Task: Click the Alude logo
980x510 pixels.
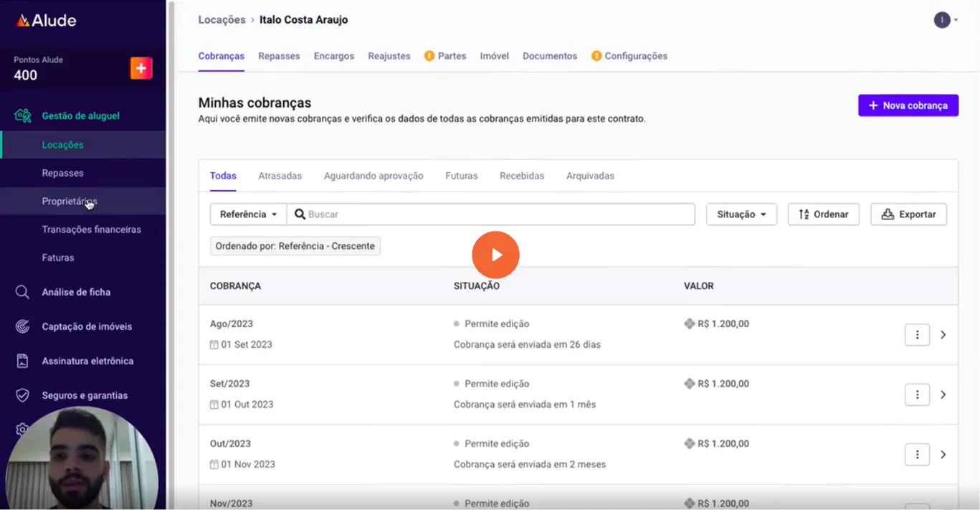Action: pos(46,20)
